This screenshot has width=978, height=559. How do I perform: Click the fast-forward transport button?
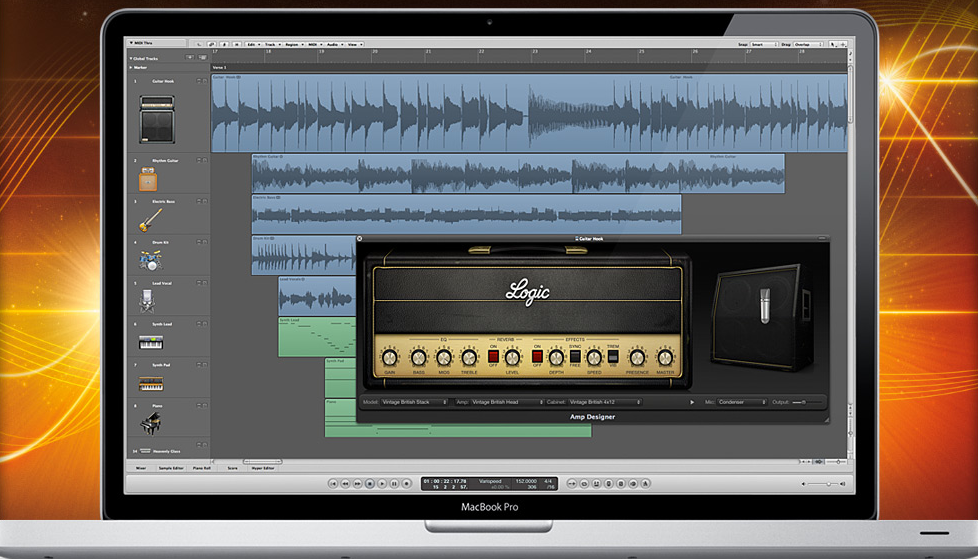click(357, 484)
